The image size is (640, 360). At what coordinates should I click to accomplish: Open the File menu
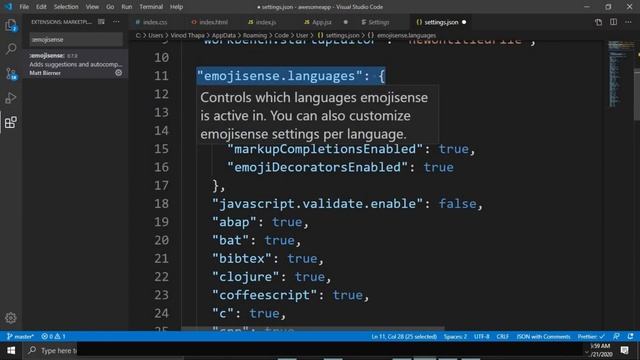[24, 7]
